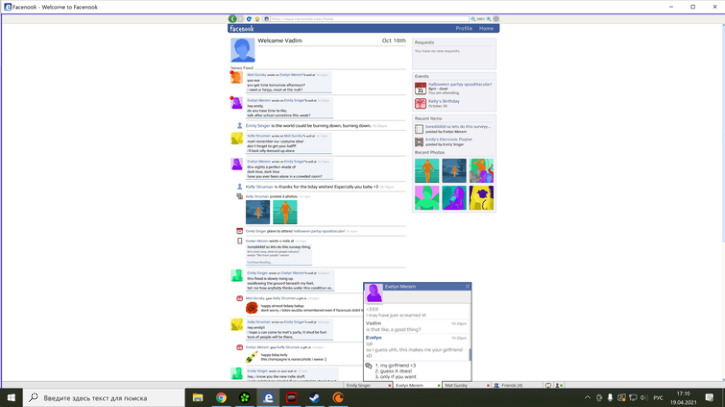This screenshot has height=407, width=725.
Task: Click the champagne bottle gift image
Action: point(252,357)
